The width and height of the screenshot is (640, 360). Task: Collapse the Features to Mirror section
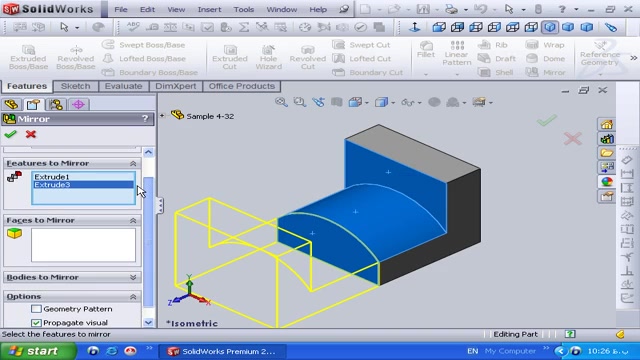coord(133,163)
